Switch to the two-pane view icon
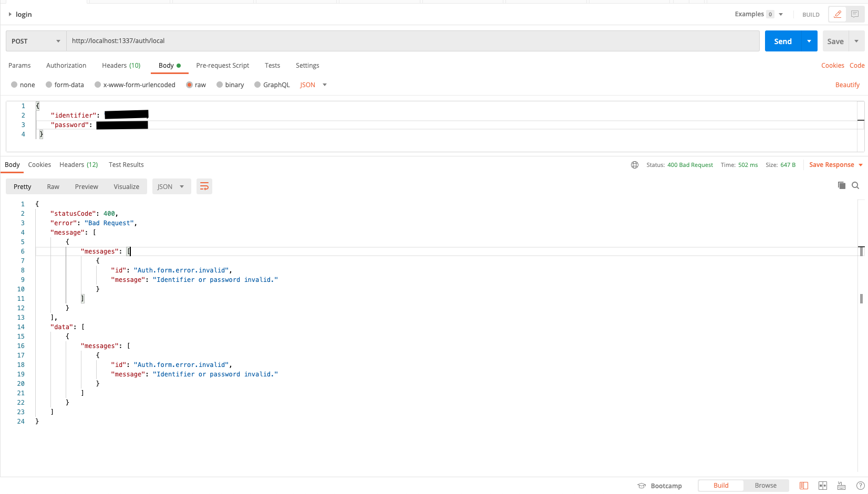The image size is (868, 494). pyautogui.click(x=823, y=486)
